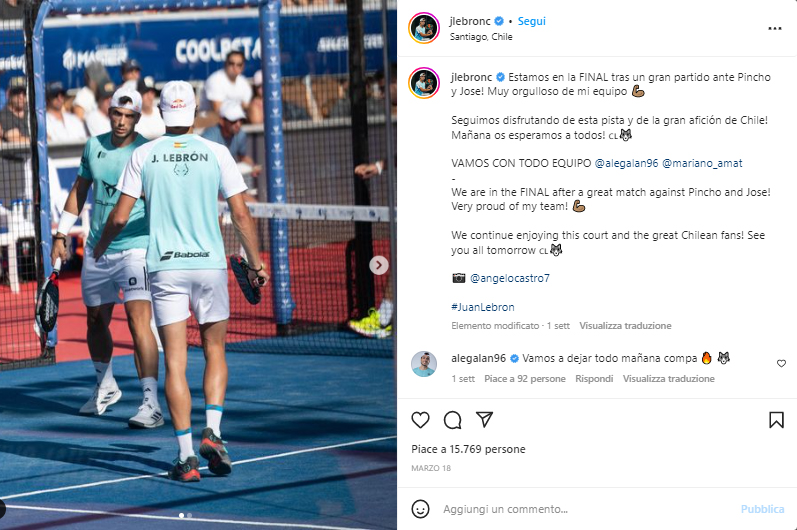Open jlebronc profile picture in header
797x530 pixels.
(424, 28)
